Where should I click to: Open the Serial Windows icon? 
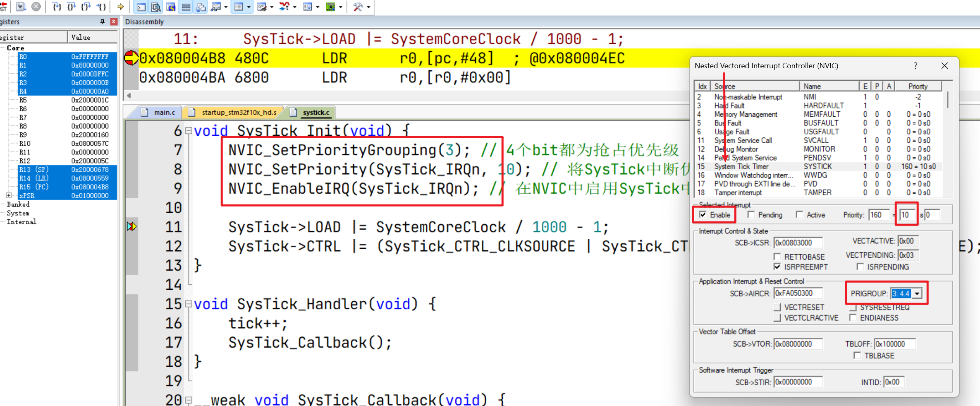click(x=262, y=7)
